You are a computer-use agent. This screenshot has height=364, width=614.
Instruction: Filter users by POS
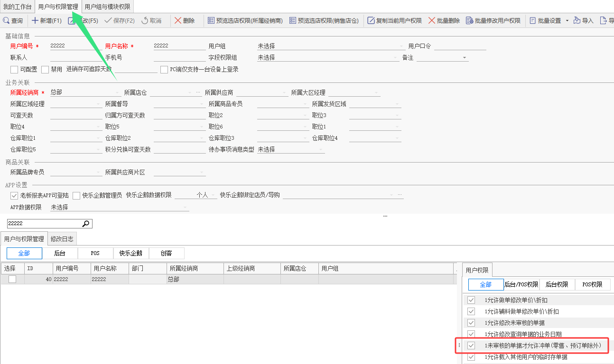(x=95, y=253)
